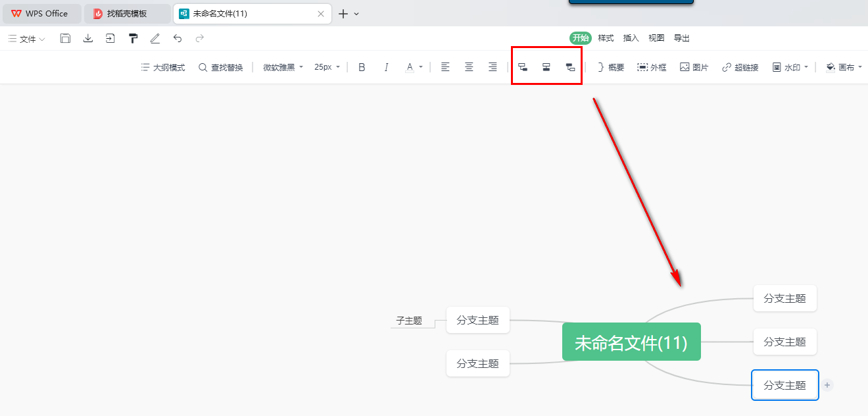Viewport: 868px width, 416px height.
Task: Expand the chevron next to new tab
Action: click(x=356, y=13)
